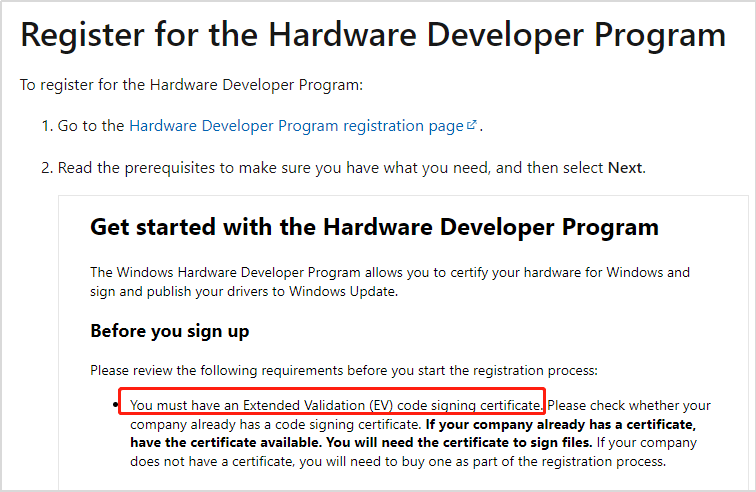
Task: Click the bullet point before the EV certificate requirement
Action: pyautogui.click(x=116, y=405)
